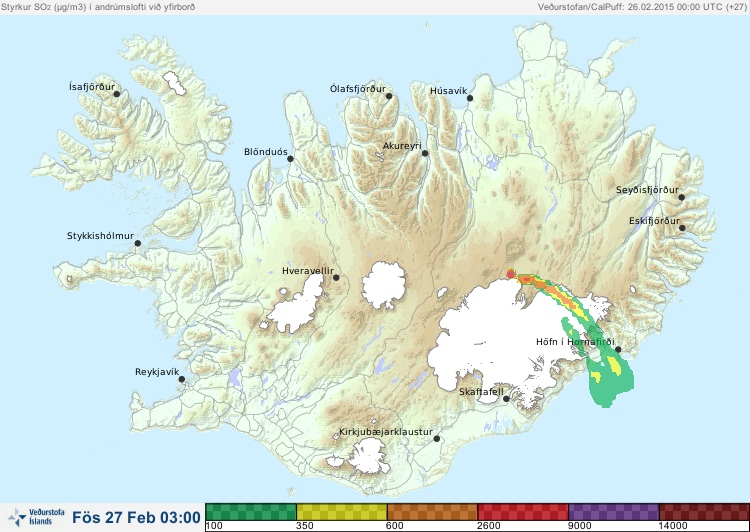Click the Kirkjubæjarklaustur marker dot
The height and width of the screenshot is (532, 750).
[436, 438]
